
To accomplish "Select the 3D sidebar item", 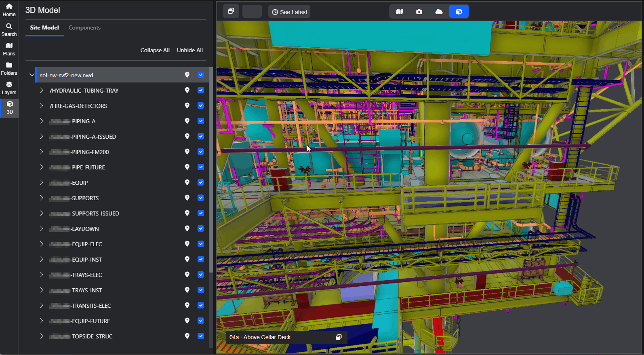I will pyautogui.click(x=9, y=108).
